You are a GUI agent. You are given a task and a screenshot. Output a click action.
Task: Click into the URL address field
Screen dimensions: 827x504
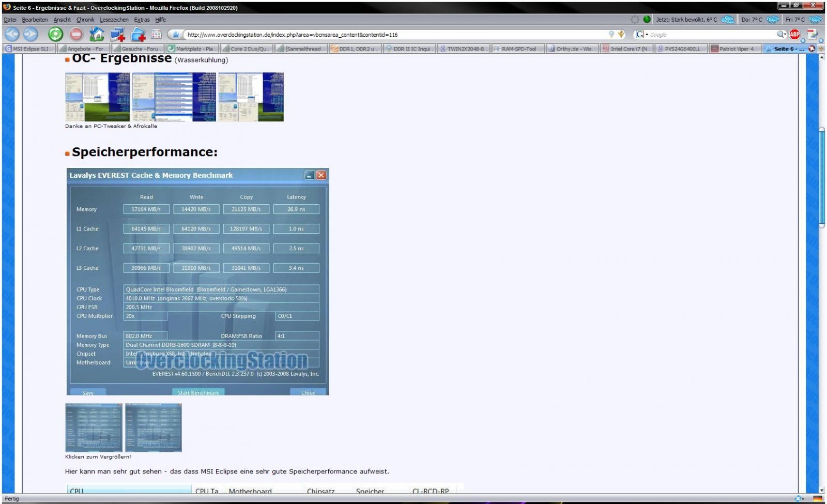pos(395,35)
